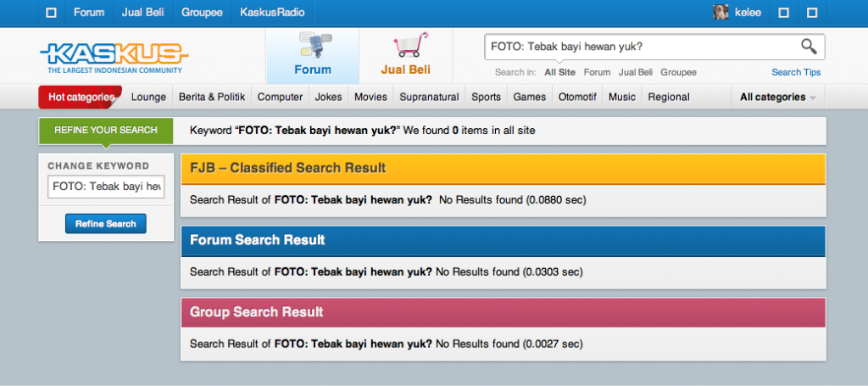Select All Site search scope
The image size is (868, 386).
click(559, 72)
